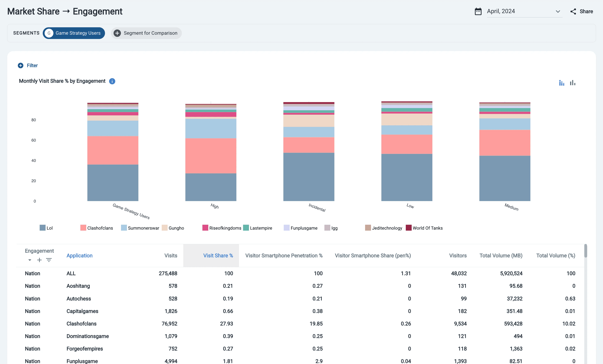The image size is (603, 364).
Task: Select the Aoshitang application cell
Action: 78,286
